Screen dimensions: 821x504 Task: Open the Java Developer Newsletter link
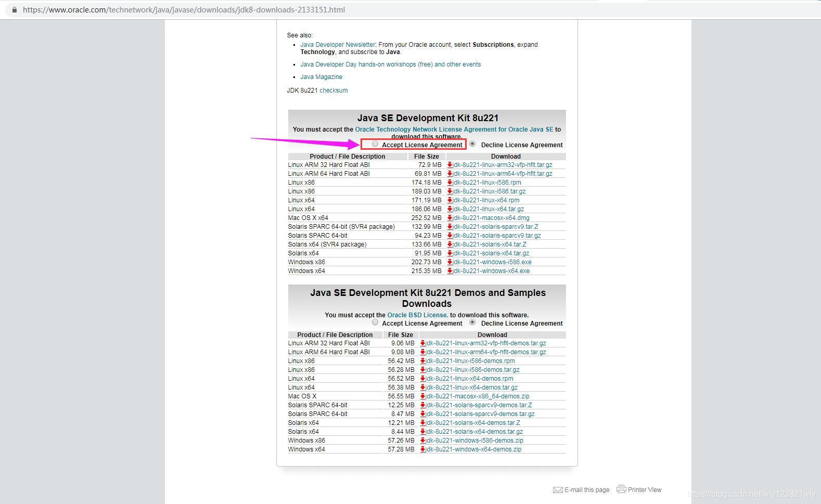tap(338, 45)
